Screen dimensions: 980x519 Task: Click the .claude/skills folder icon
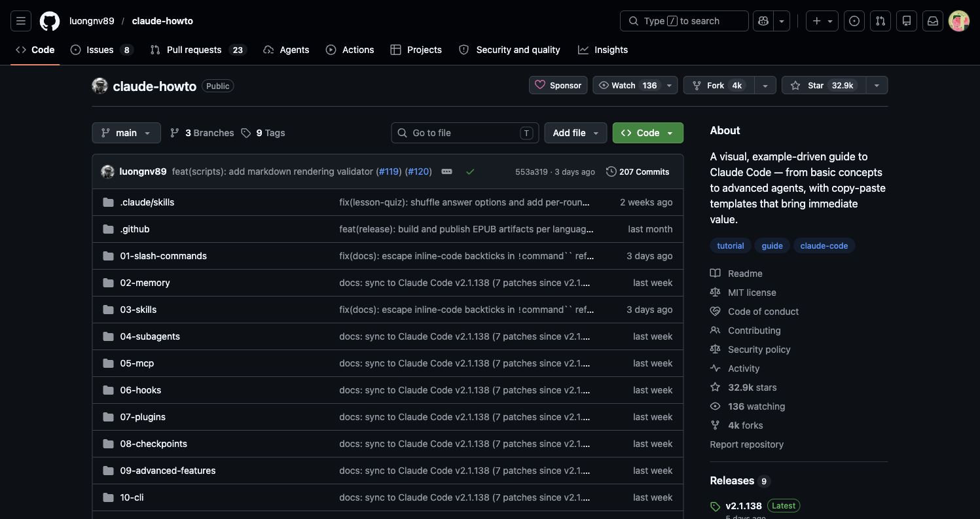pyautogui.click(x=108, y=202)
